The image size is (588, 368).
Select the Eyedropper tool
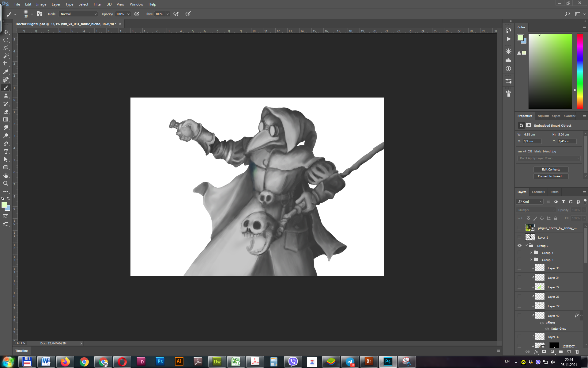[x=6, y=72]
